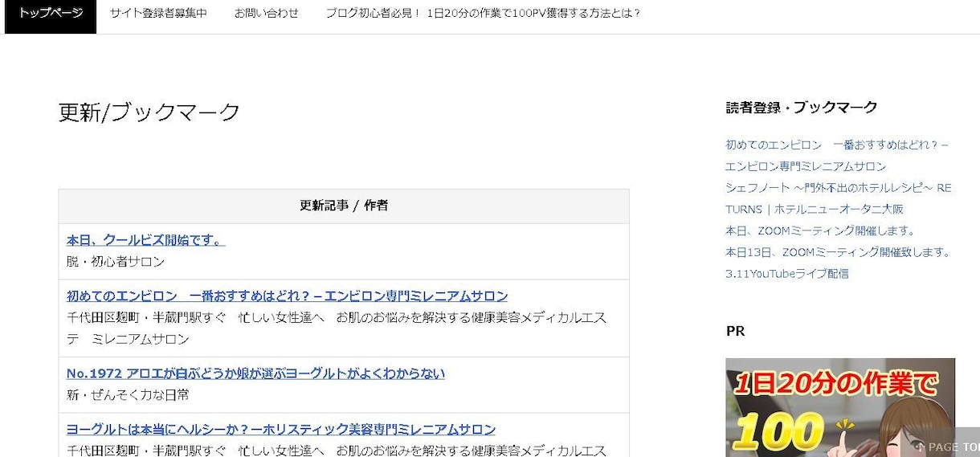Open article 本日、クールビズ開始です。
The width and height of the screenshot is (980, 457).
(x=146, y=240)
